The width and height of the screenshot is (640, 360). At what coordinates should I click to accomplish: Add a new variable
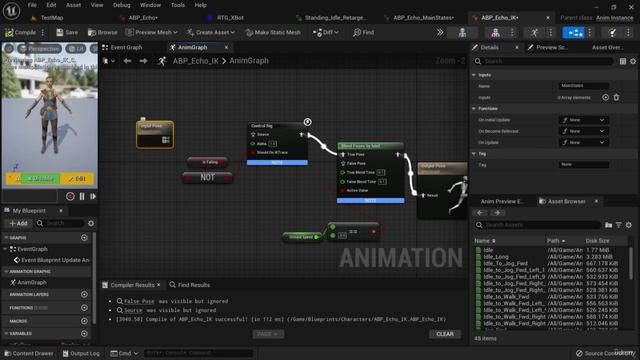[84, 333]
